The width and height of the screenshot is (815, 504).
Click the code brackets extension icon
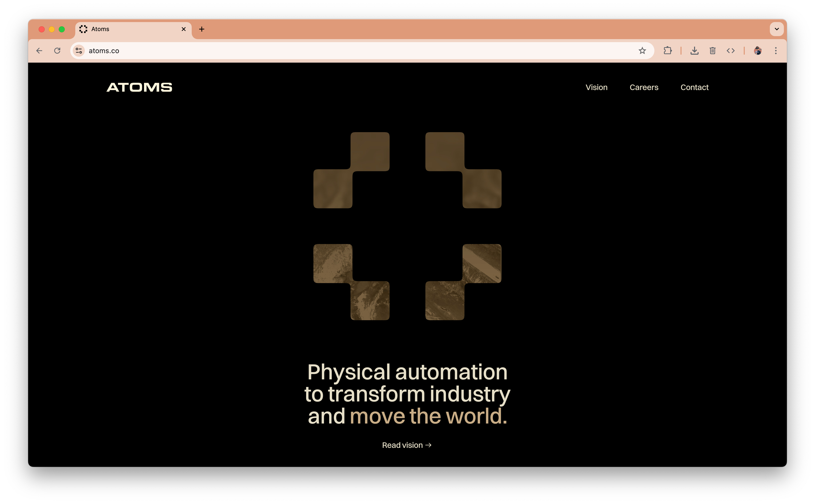point(730,51)
